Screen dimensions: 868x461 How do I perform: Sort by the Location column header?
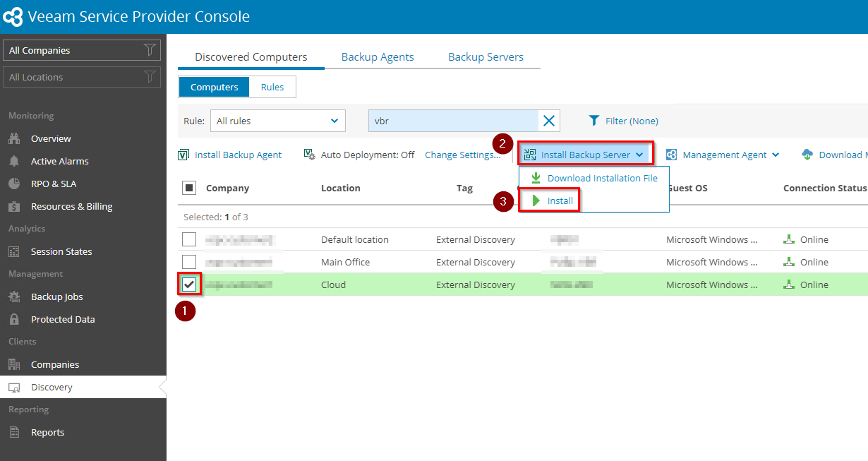click(341, 188)
